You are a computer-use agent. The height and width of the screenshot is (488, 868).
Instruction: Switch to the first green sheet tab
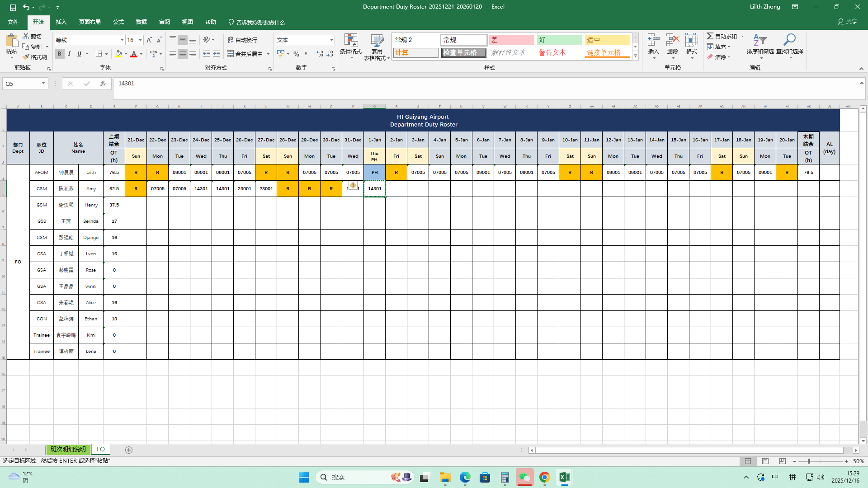pos(68,450)
